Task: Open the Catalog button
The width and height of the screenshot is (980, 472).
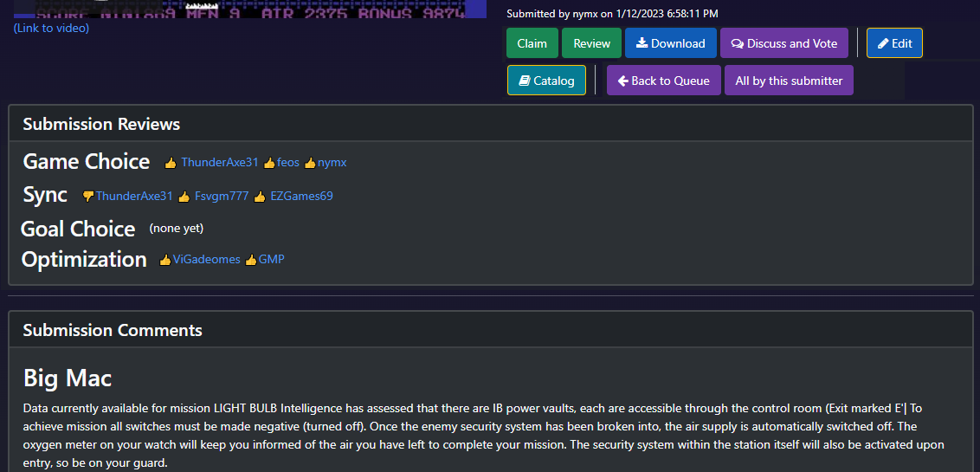Action: pyautogui.click(x=546, y=81)
